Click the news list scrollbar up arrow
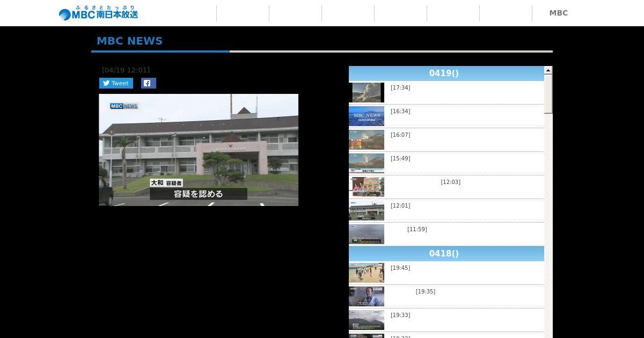This screenshot has height=338, width=644. pos(548,70)
